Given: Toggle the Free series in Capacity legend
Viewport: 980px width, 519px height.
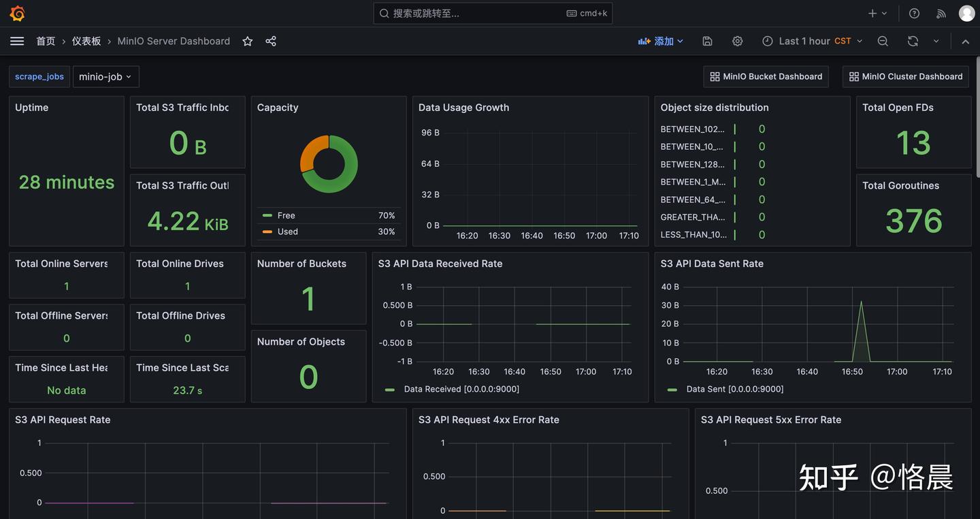Looking at the screenshot, I should pyautogui.click(x=286, y=216).
